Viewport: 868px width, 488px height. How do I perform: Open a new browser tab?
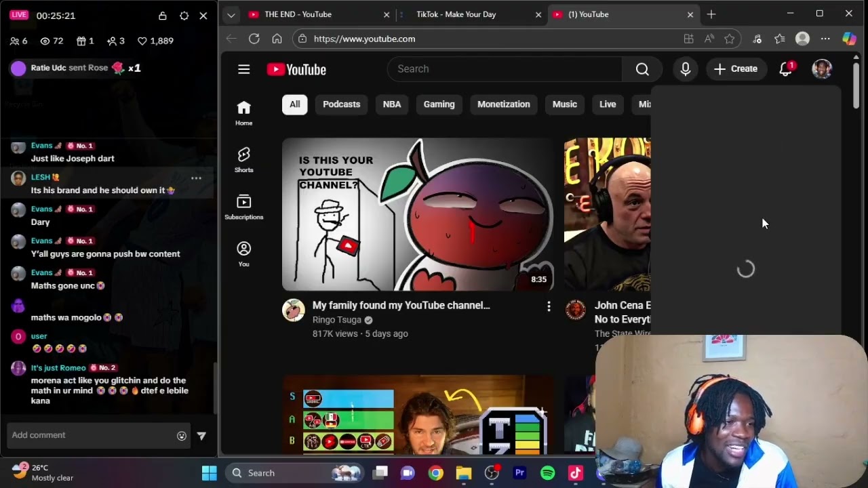point(711,14)
